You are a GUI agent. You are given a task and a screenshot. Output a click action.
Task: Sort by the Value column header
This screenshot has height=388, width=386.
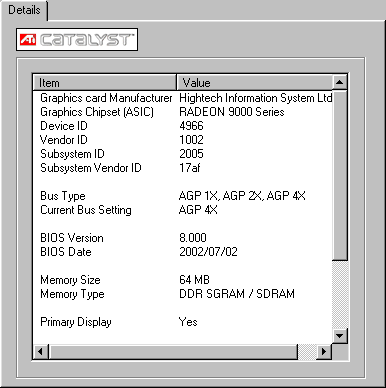pos(254,82)
